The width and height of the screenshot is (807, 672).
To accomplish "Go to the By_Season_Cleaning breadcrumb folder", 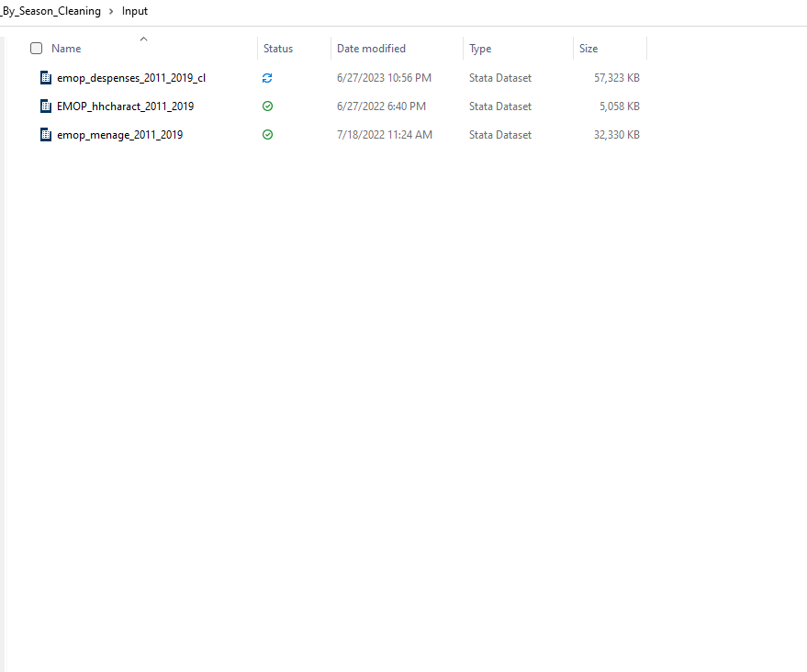I will click(x=50, y=11).
